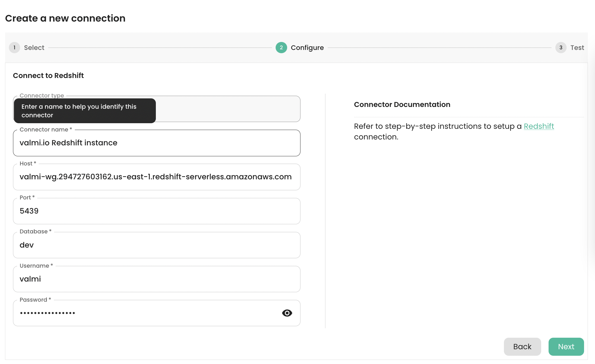Click the Connector Documentation heading
Image resolution: width=595 pixels, height=364 pixels.
[x=402, y=104]
